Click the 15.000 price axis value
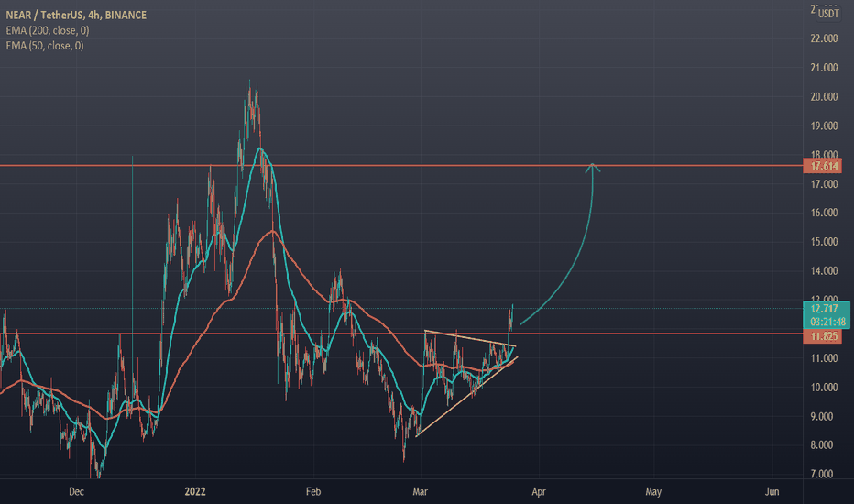Image resolution: width=854 pixels, height=504 pixels. [x=824, y=241]
